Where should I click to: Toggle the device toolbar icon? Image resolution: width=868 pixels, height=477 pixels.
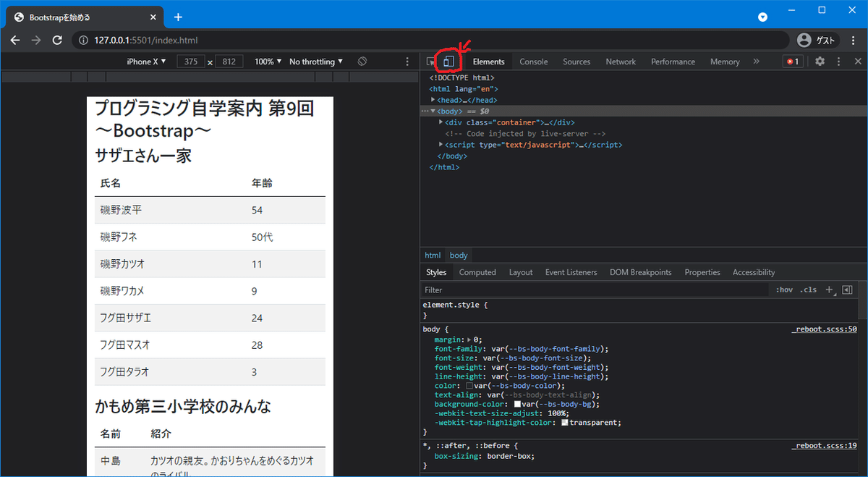[x=448, y=62]
